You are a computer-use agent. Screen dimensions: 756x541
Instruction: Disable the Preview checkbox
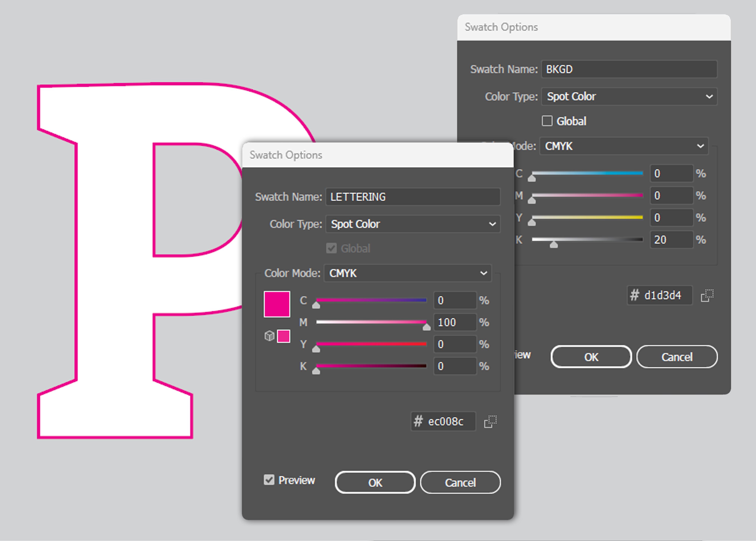(x=269, y=480)
